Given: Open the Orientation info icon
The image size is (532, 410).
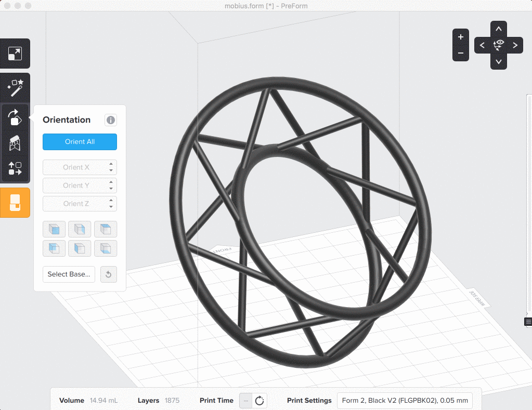Looking at the screenshot, I should pos(111,120).
